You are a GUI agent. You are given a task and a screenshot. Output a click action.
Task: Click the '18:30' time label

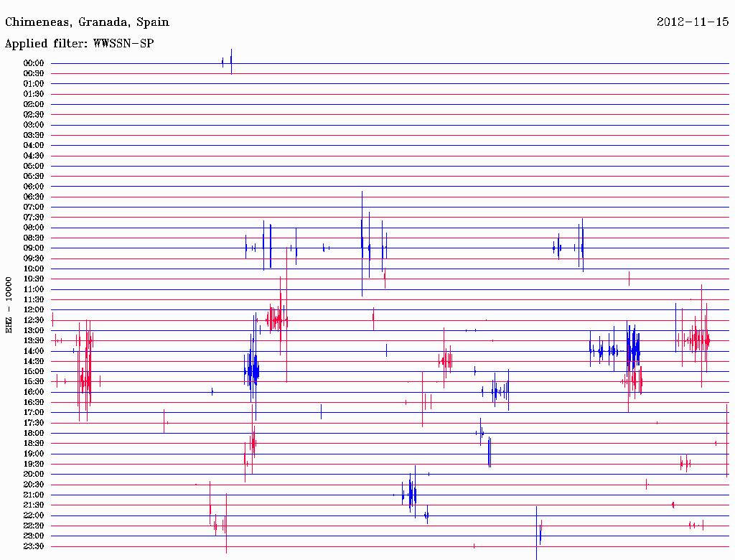[34, 444]
